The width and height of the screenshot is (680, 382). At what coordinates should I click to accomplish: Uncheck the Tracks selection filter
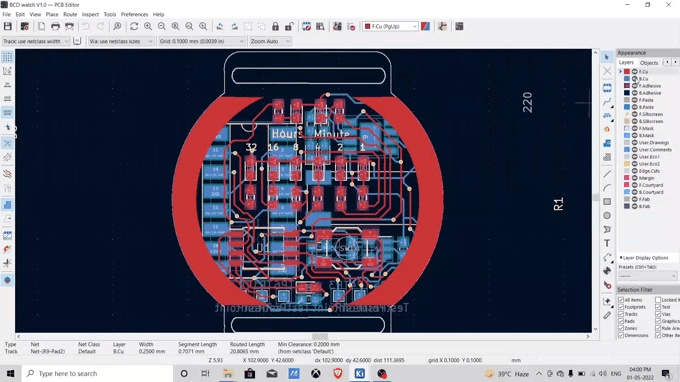(x=621, y=314)
